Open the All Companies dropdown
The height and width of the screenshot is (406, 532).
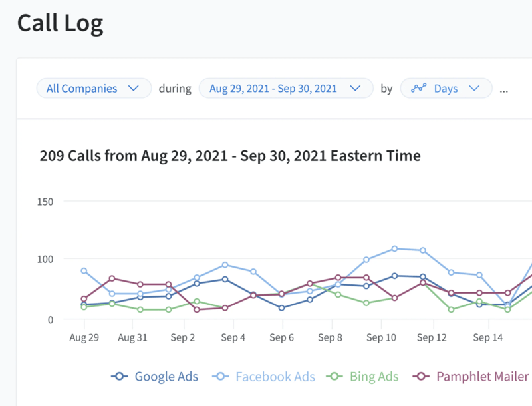click(93, 88)
